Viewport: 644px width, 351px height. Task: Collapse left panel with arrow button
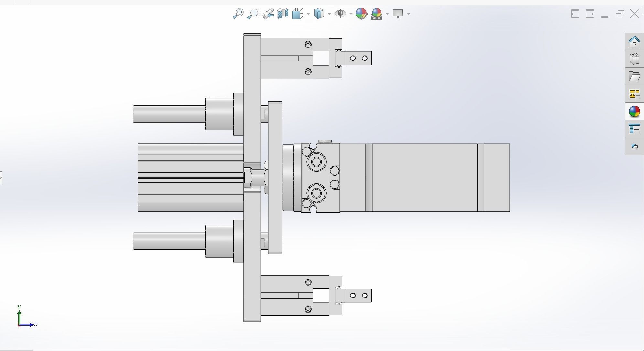(x=1, y=178)
